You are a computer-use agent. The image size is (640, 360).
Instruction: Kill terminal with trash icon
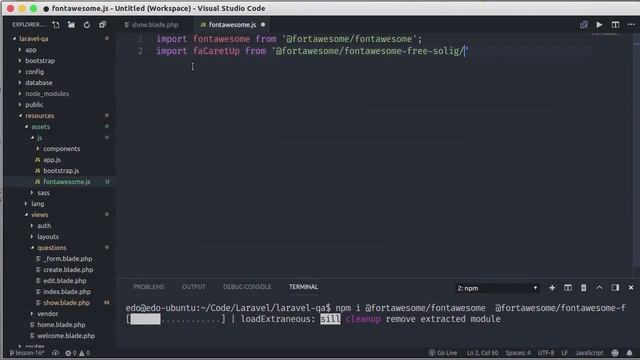(584, 288)
